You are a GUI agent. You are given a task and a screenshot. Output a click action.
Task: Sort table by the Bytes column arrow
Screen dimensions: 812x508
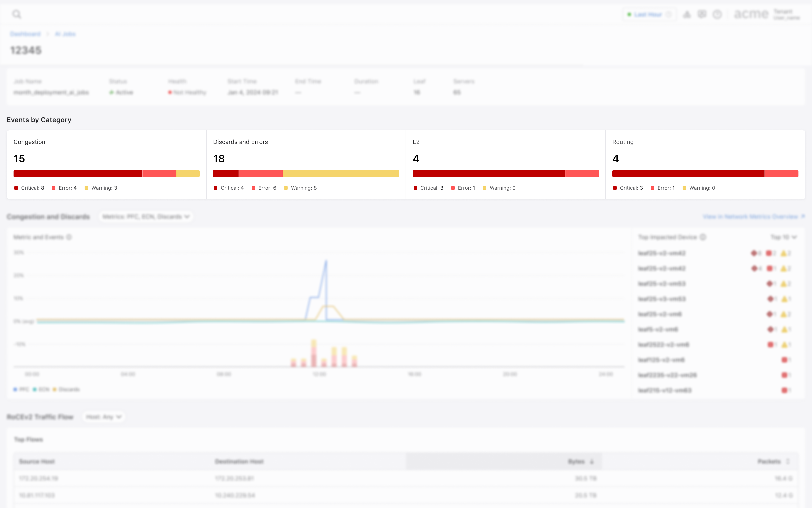592,462
